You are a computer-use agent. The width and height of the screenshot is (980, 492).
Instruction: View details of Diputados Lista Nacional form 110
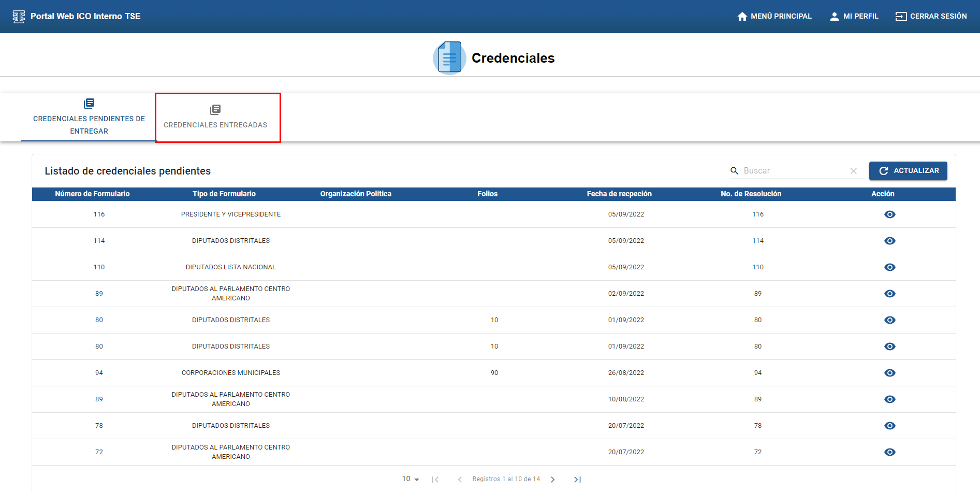tap(889, 267)
